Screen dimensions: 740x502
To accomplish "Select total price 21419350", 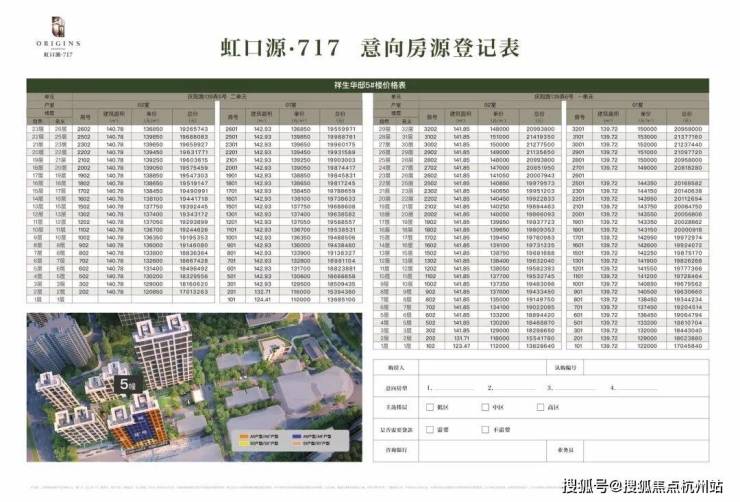I will [540, 137].
